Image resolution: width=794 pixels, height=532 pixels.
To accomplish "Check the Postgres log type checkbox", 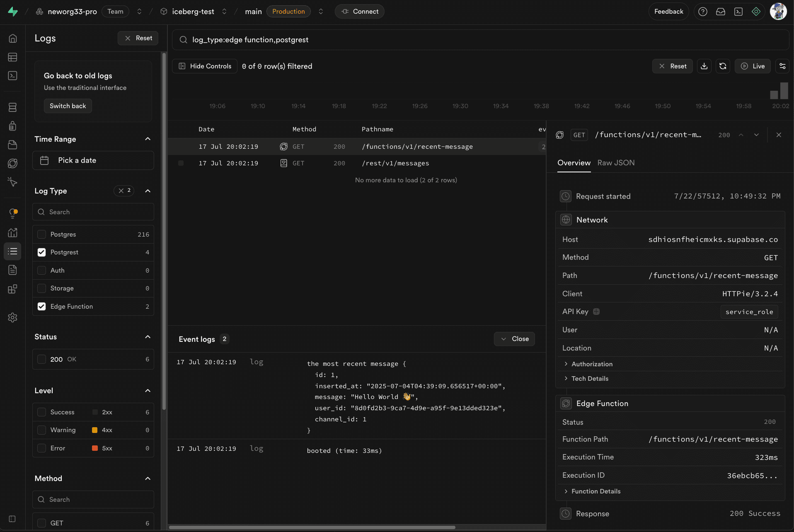I will (41, 235).
